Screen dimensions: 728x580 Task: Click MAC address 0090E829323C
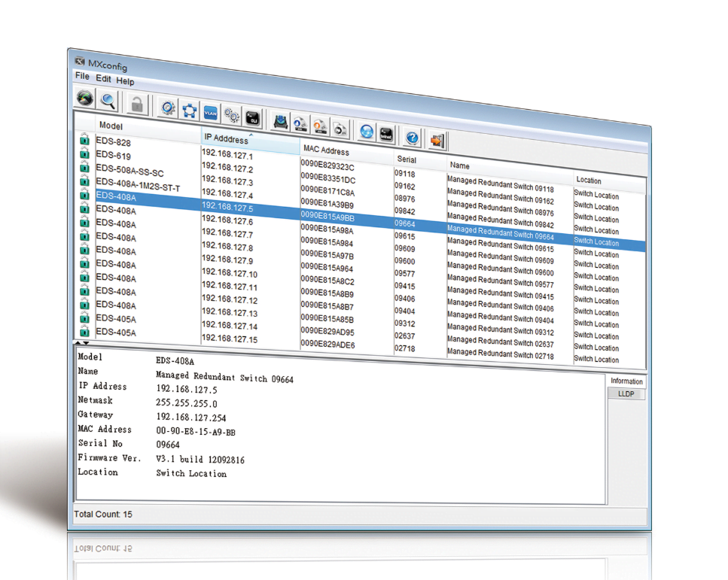[x=327, y=165]
